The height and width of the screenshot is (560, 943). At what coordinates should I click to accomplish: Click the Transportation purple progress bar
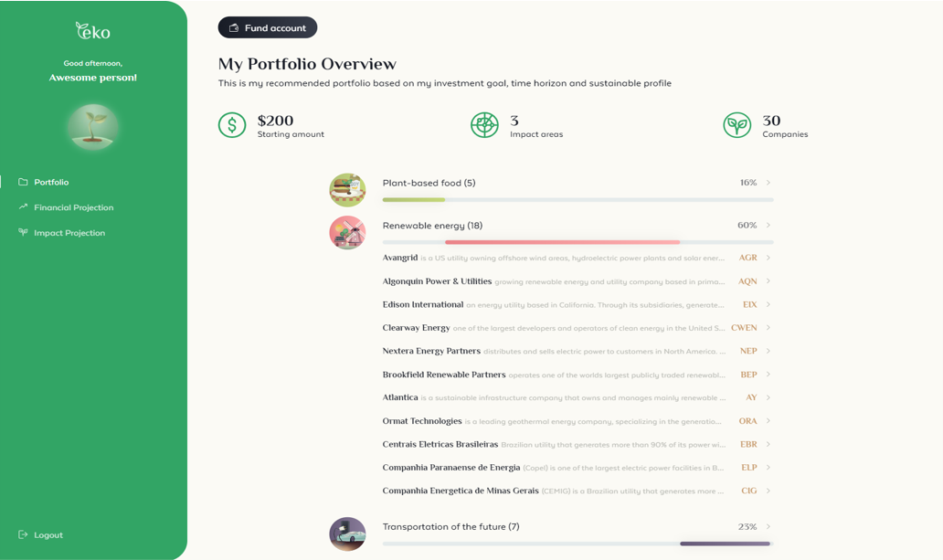point(726,544)
